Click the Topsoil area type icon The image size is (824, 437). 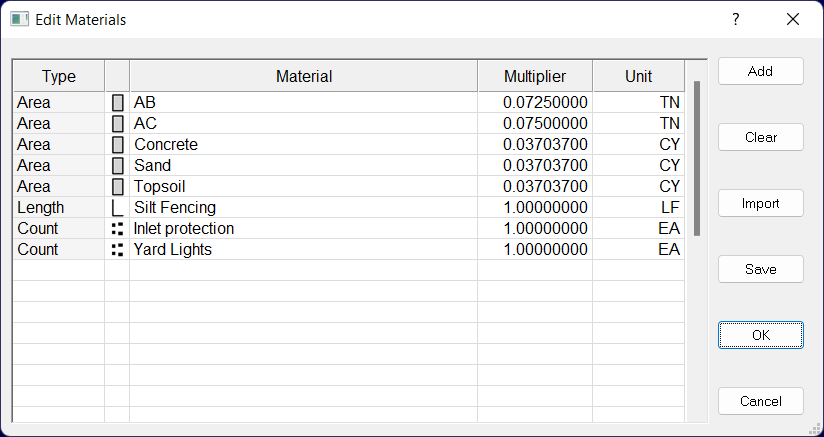pos(118,187)
